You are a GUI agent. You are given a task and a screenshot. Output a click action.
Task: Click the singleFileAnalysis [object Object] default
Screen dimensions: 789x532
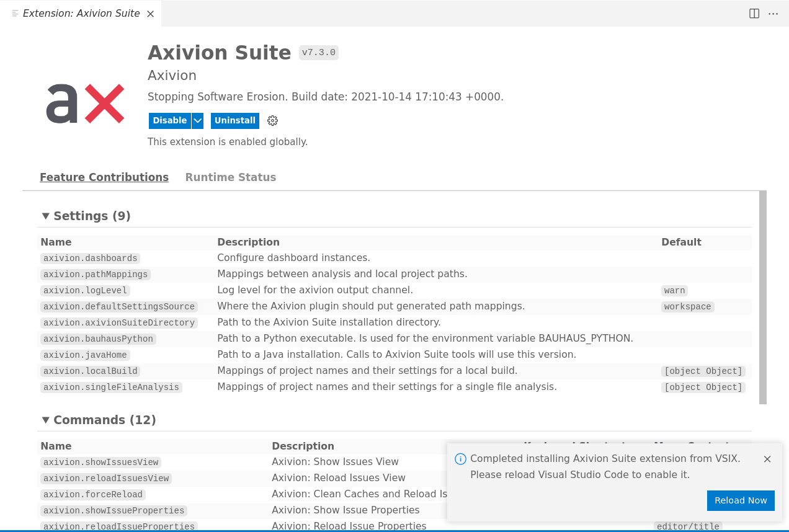tap(703, 387)
